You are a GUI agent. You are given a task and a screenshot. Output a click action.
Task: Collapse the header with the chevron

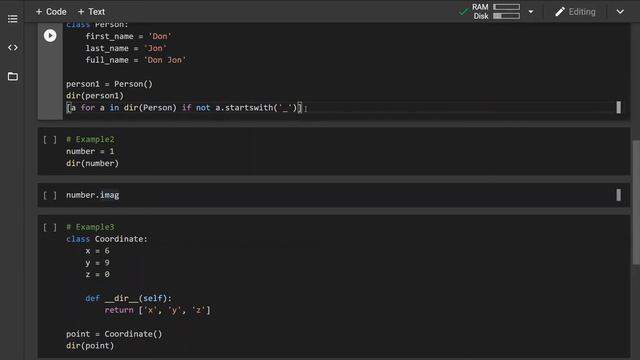(620, 12)
